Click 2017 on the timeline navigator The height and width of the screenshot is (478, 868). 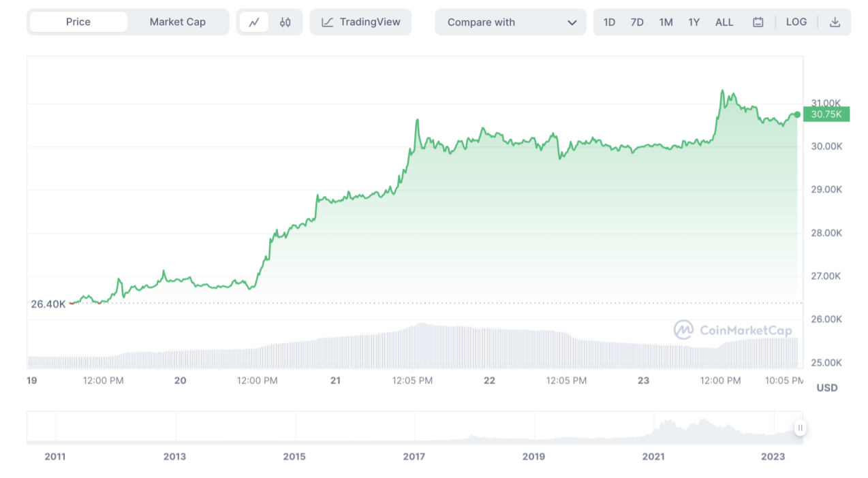[x=414, y=456]
